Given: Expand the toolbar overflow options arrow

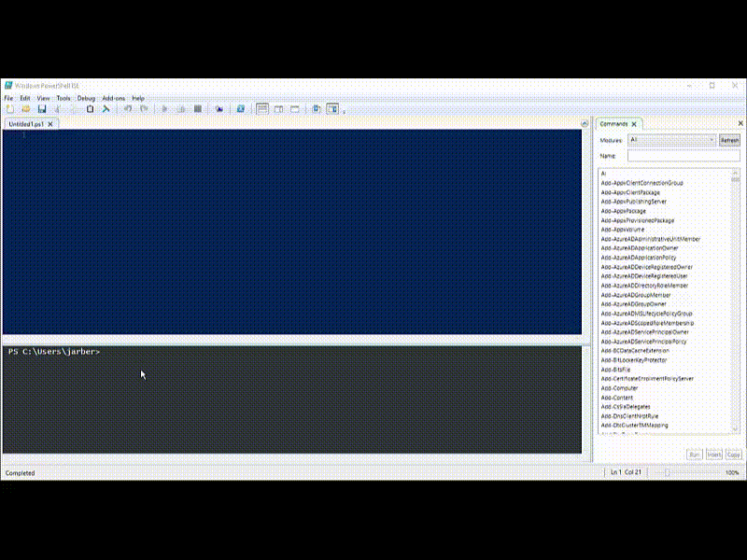Looking at the screenshot, I should click(345, 111).
